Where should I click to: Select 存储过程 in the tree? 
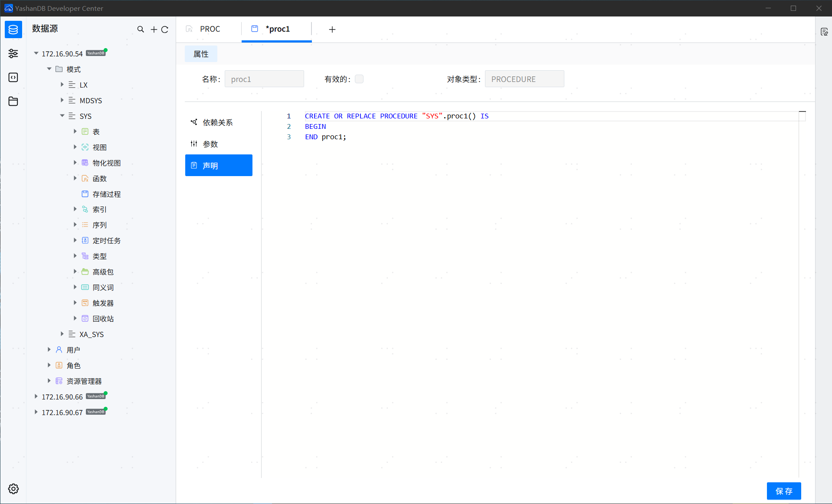(106, 194)
